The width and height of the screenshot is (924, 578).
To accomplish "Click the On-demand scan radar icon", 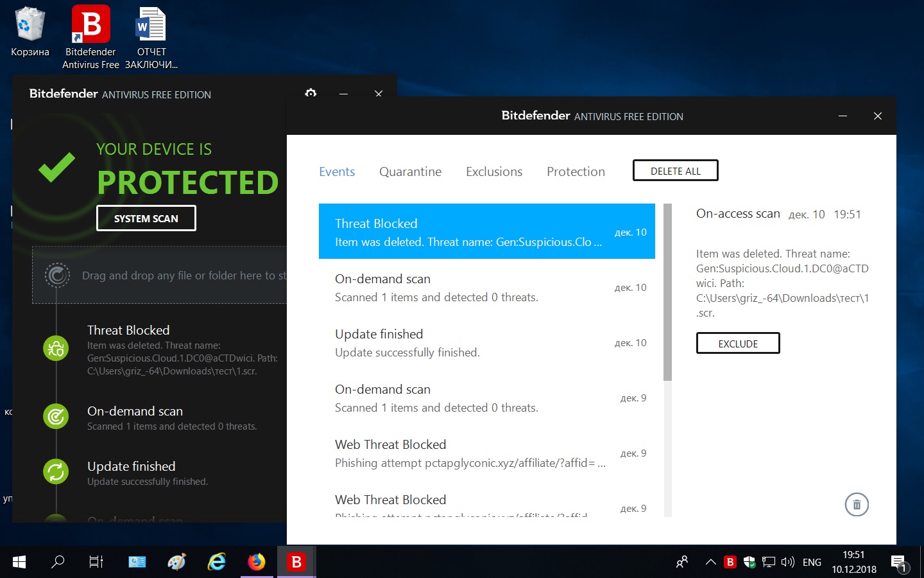I will click(56, 417).
